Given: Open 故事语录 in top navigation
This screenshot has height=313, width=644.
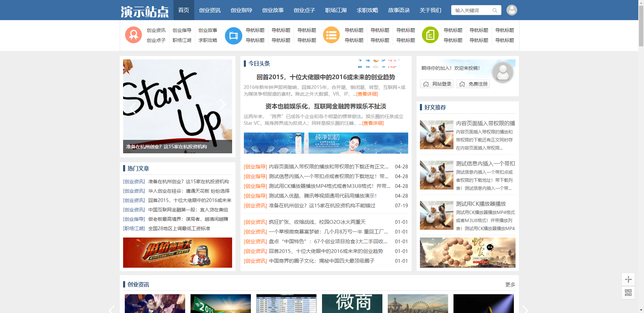Looking at the screenshot, I should click(399, 10).
